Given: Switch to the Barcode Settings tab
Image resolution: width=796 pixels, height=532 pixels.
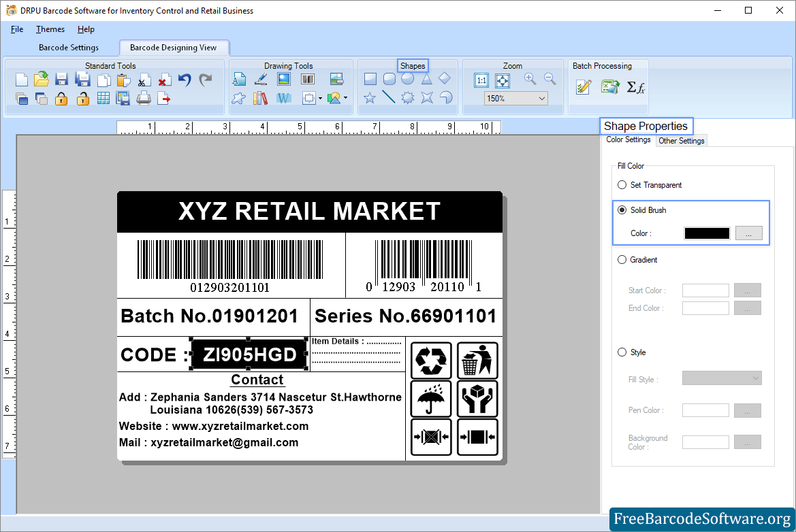Looking at the screenshot, I should [69, 48].
